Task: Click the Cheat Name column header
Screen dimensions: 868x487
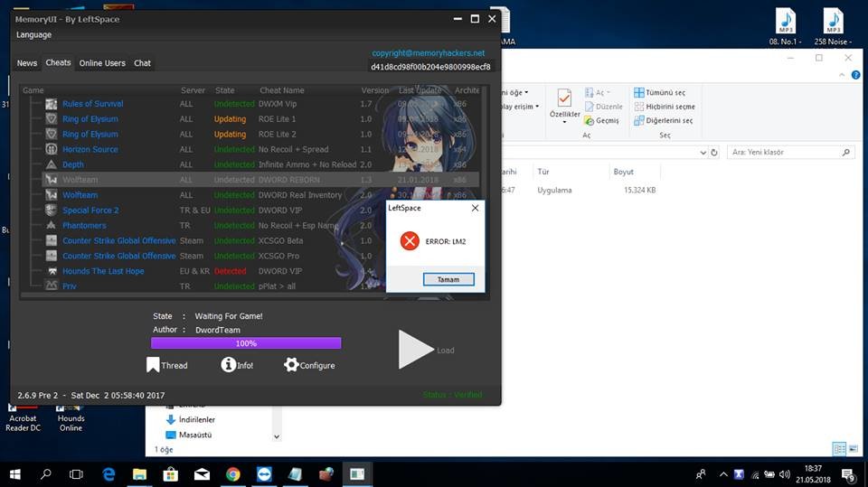Action: tap(282, 90)
